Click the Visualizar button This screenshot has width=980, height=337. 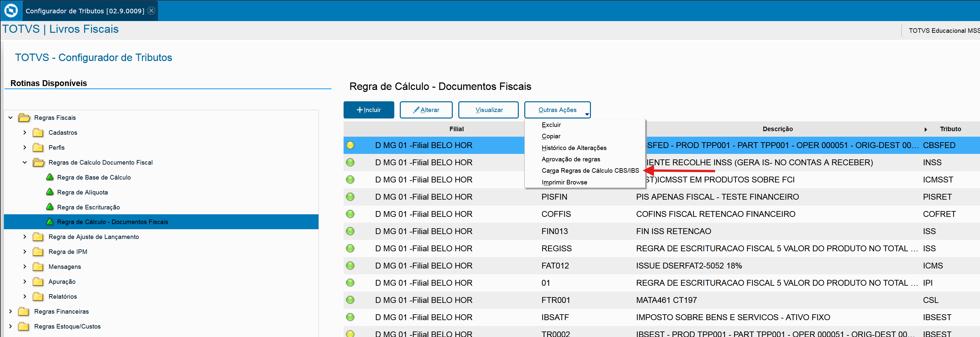coord(489,110)
